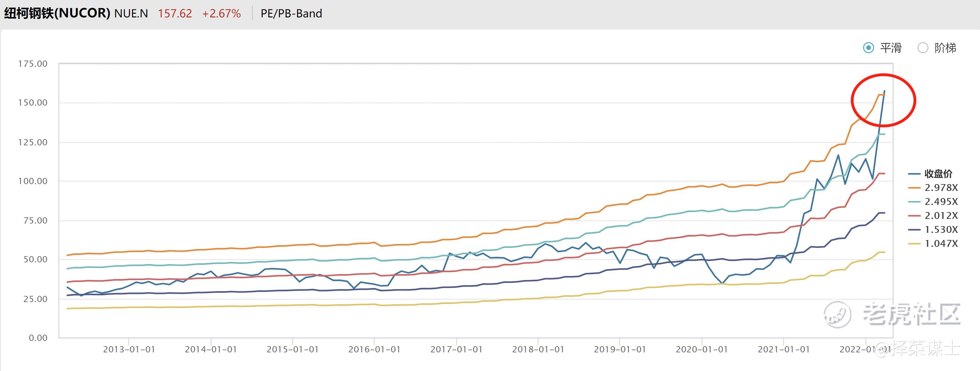Toggle the 2.978X legend label
The image size is (980, 371).
tap(941, 188)
